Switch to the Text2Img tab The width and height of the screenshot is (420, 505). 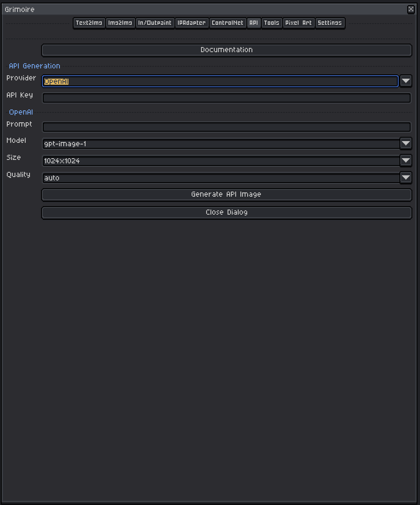(x=89, y=23)
